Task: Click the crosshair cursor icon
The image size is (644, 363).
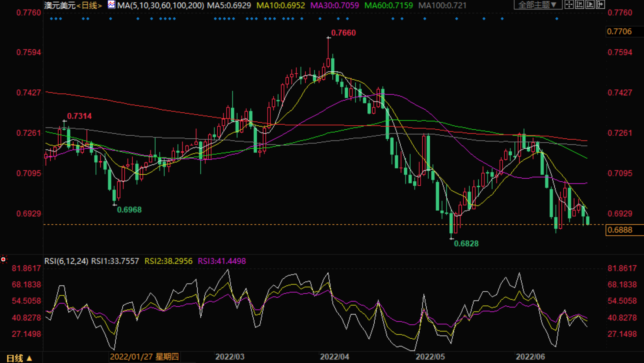Action: pos(569,5)
